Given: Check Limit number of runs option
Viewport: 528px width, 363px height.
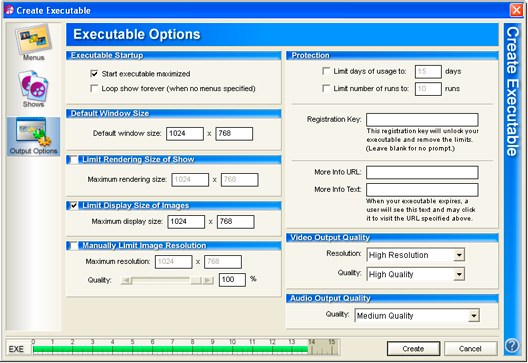Looking at the screenshot, I should click(x=326, y=88).
